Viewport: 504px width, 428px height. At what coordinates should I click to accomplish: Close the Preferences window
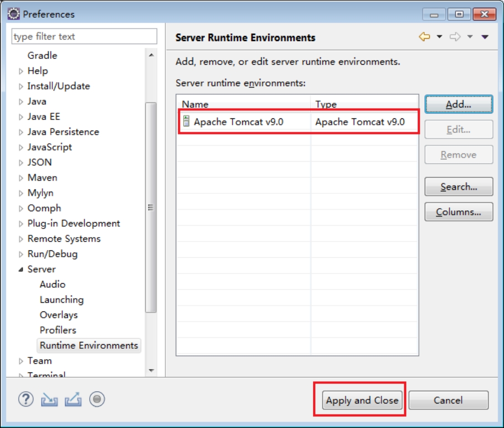[484, 14]
